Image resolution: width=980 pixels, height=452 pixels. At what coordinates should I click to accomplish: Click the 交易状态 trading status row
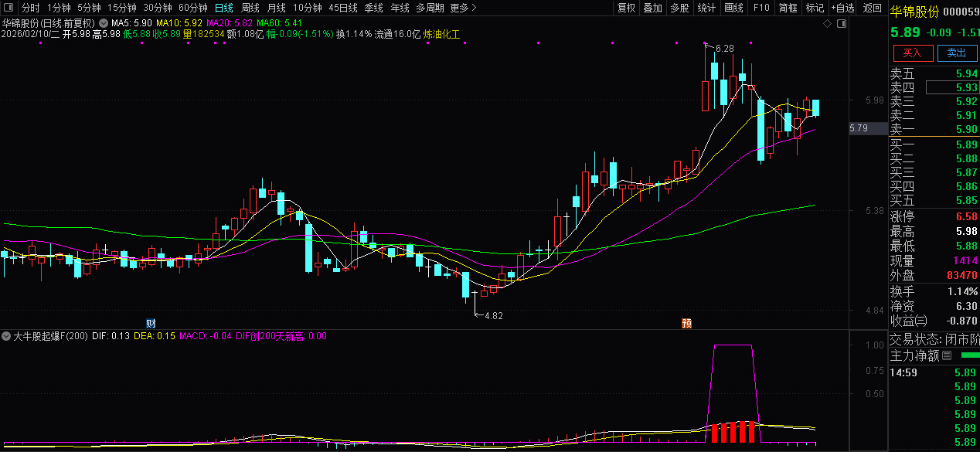point(934,339)
